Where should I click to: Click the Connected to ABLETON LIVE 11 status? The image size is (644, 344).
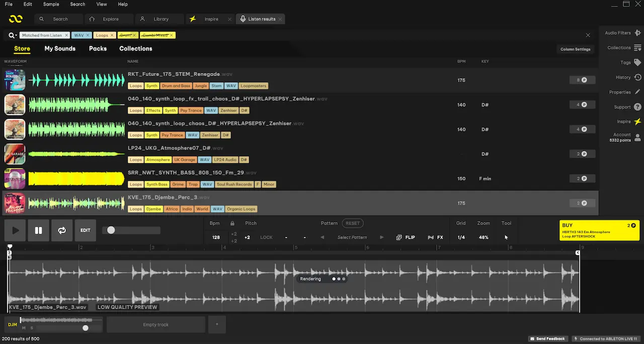[x=606, y=339]
